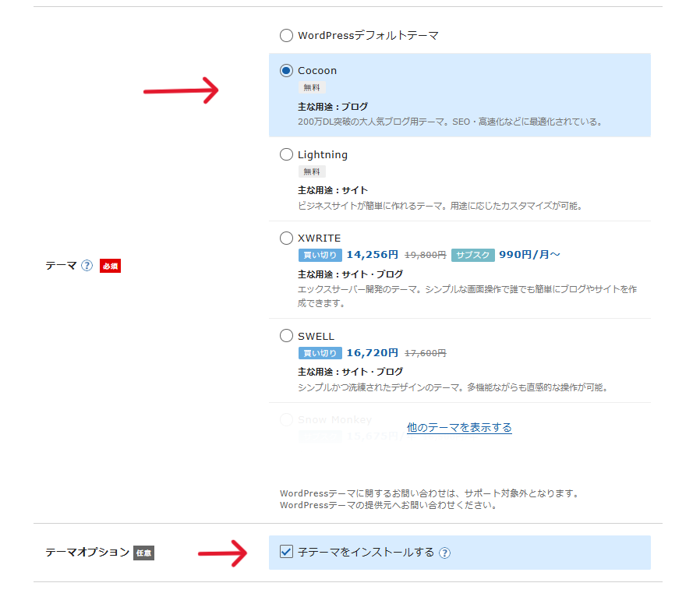Click the SWELL price 16,720円
This screenshot has height=590, width=700.
373,352
